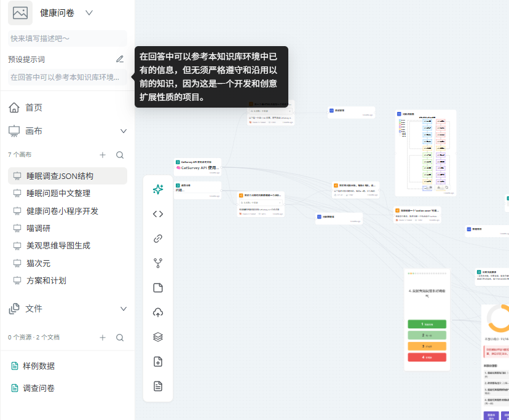Click the cloud upload icon
The height and width of the screenshot is (420, 509).
coord(158,312)
